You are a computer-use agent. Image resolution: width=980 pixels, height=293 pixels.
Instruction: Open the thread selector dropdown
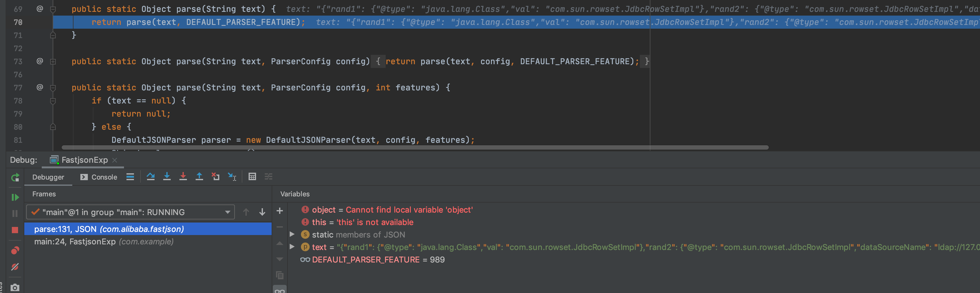coord(130,212)
